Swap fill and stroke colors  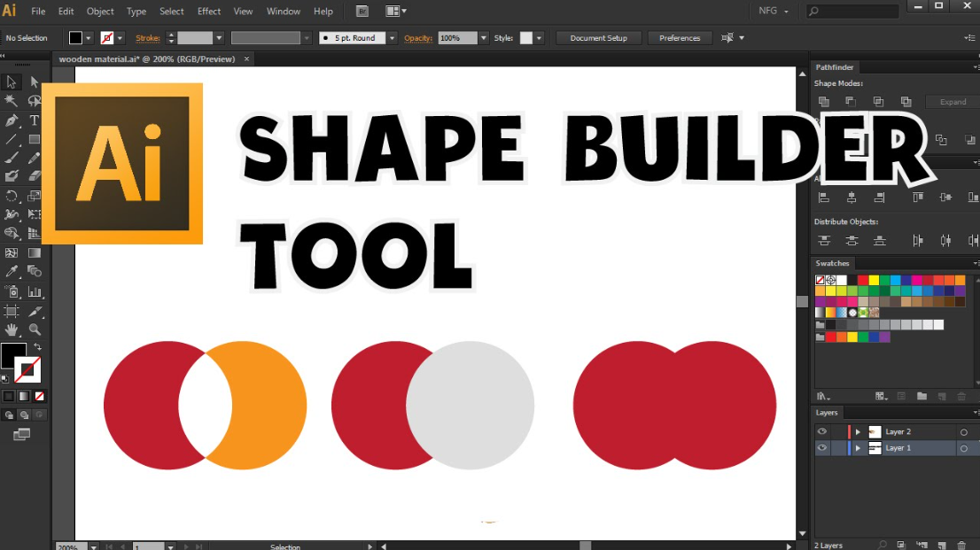(x=37, y=347)
